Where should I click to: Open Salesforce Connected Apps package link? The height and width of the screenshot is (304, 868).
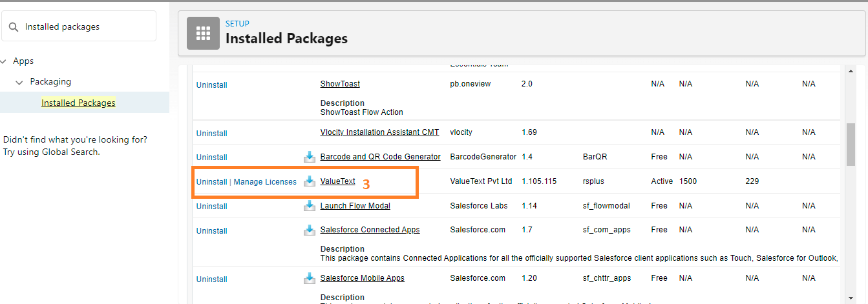click(370, 230)
